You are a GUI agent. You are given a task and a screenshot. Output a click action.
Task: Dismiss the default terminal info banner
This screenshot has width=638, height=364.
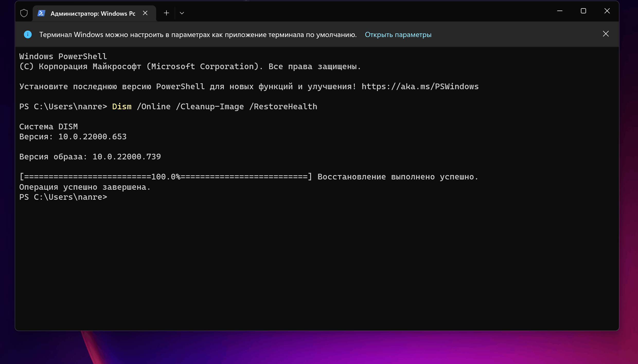(606, 34)
